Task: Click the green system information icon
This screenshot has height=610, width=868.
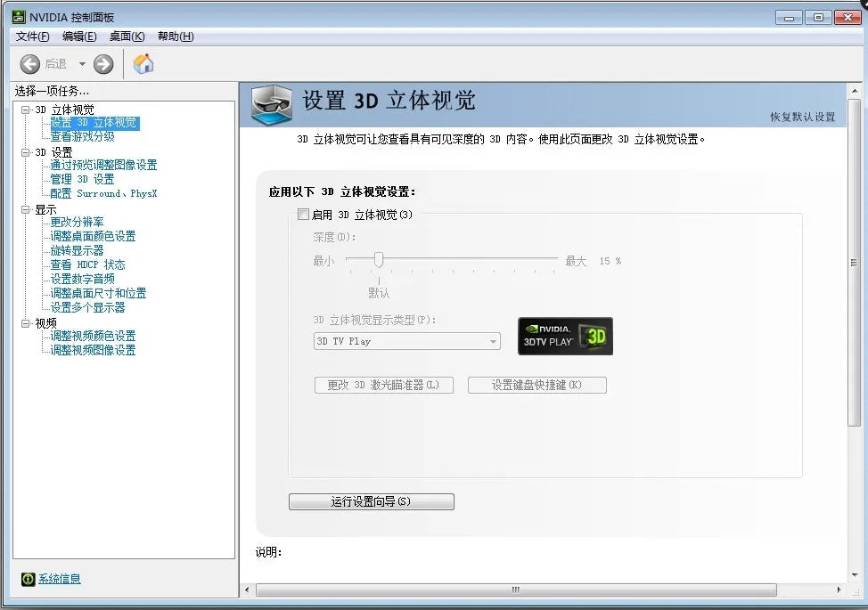Action: 29,579
